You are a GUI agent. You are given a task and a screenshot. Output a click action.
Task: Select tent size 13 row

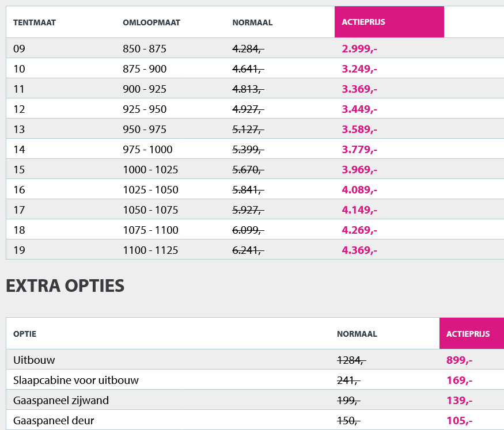tap(20, 130)
